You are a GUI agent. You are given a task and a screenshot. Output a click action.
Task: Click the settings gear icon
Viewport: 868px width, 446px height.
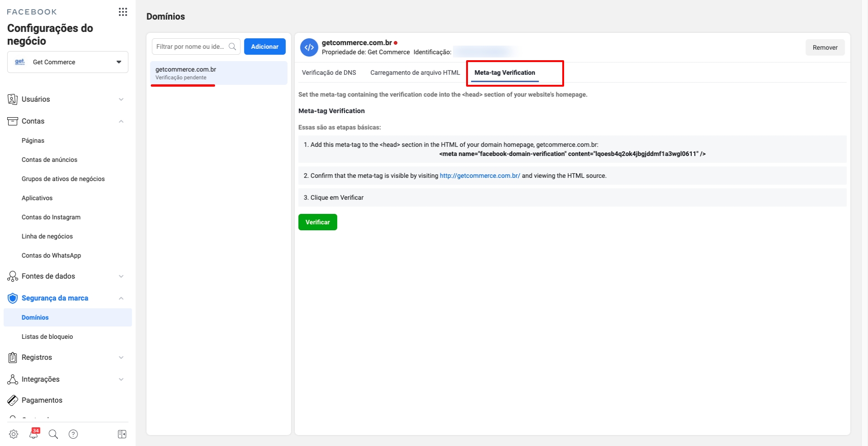[x=14, y=434]
